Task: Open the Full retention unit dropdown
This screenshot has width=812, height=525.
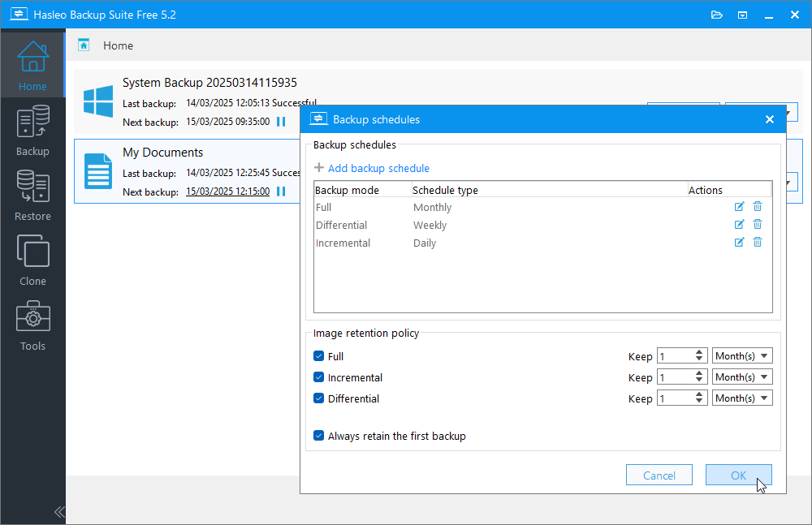Action: [x=742, y=355]
